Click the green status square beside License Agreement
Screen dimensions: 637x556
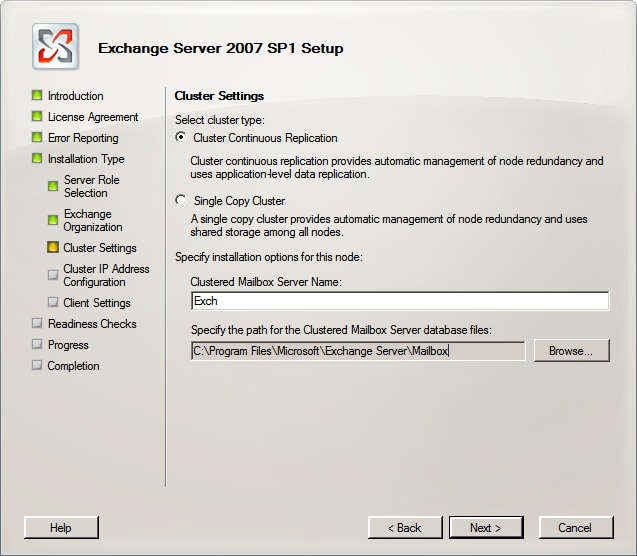tap(37, 117)
